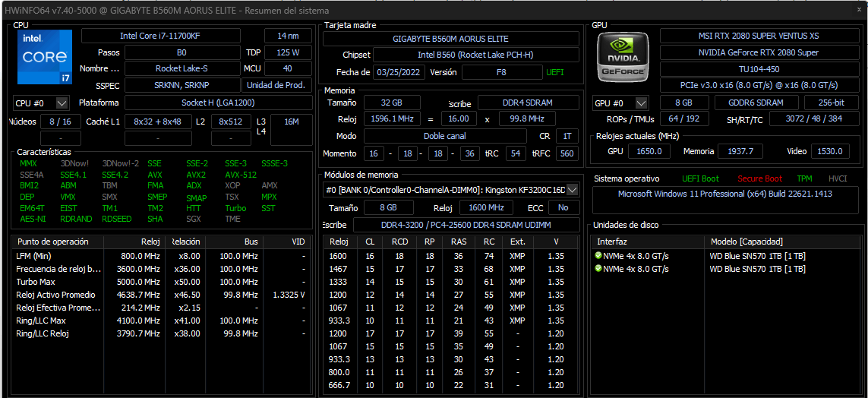Click the 32 GB memory size field
This screenshot has height=398, width=868.
pyautogui.click(x=391, y=103)
